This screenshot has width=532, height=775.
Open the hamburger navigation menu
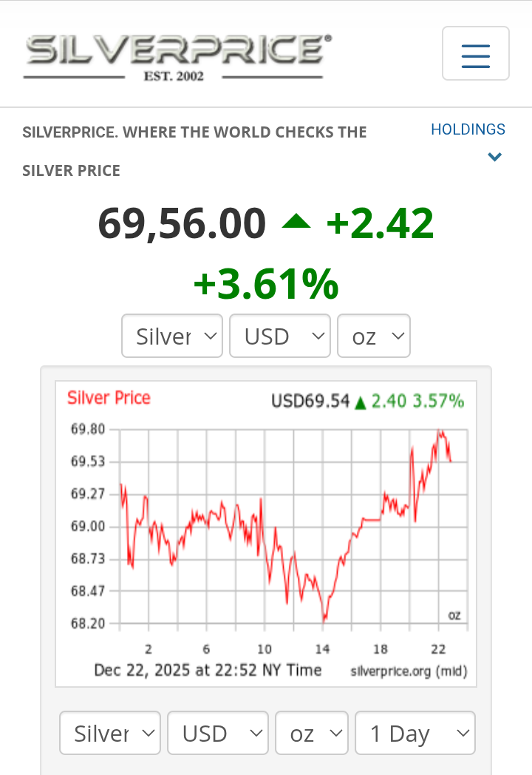point(475,54)
